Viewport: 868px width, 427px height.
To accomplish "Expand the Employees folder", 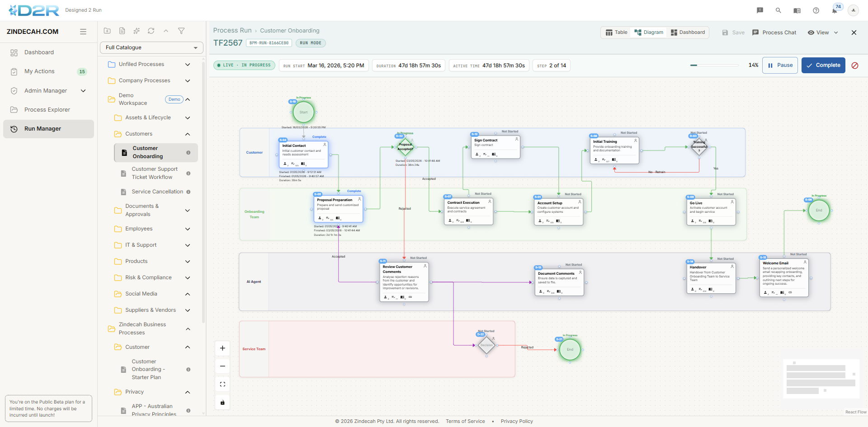I will pyautogui.click(x=188, y=229).
